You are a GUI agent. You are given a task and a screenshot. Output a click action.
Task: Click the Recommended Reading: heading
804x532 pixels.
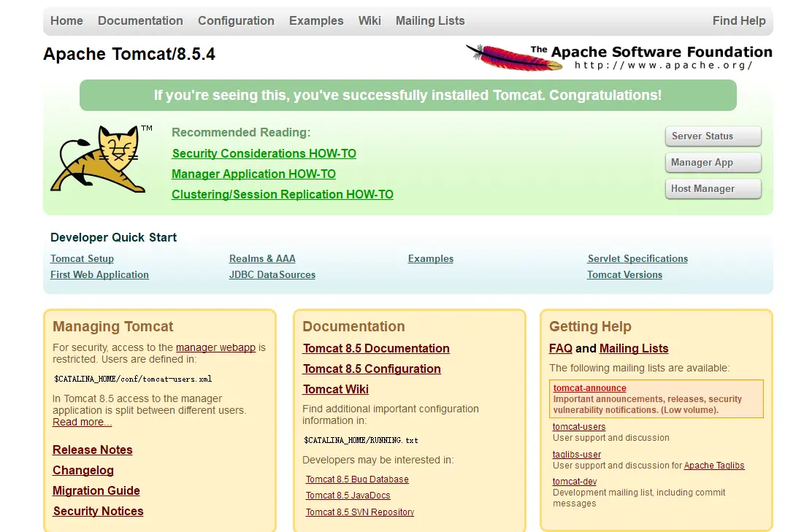(x=241, y=132)
